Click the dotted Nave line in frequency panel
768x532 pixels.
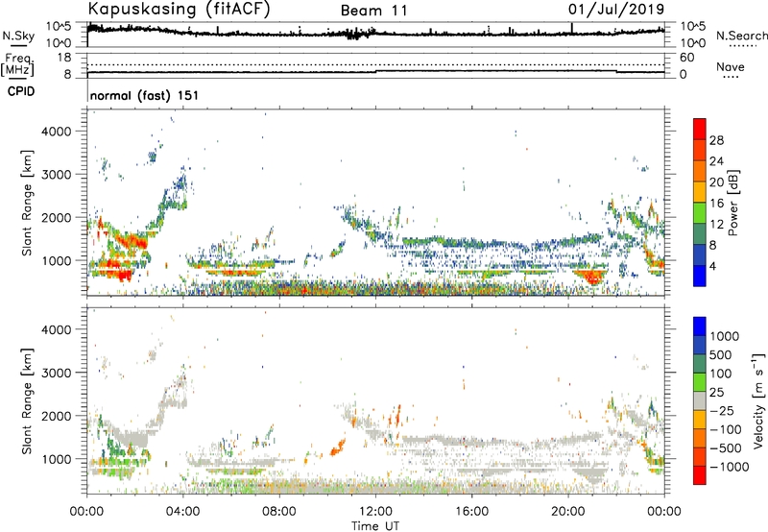point(375,64)
